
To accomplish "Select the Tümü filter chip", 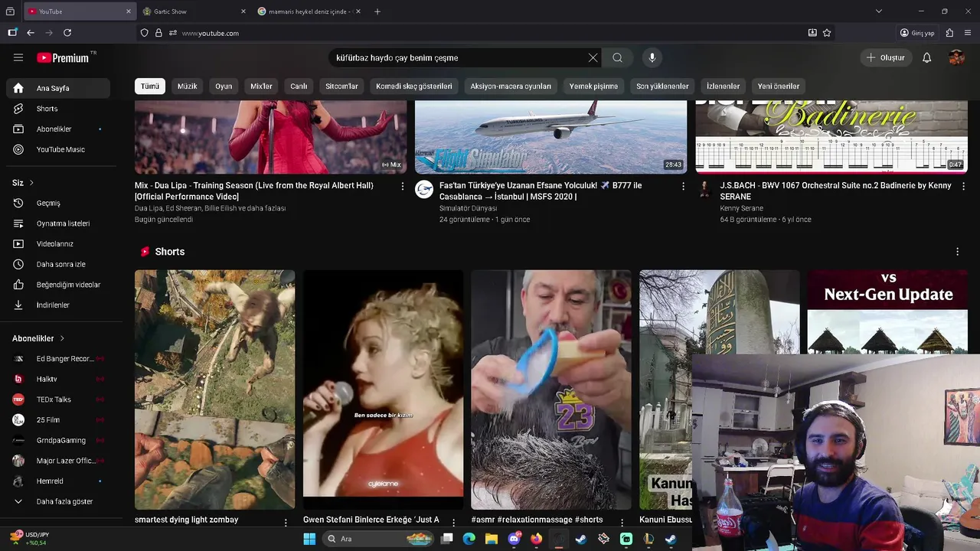I will 150,86.
